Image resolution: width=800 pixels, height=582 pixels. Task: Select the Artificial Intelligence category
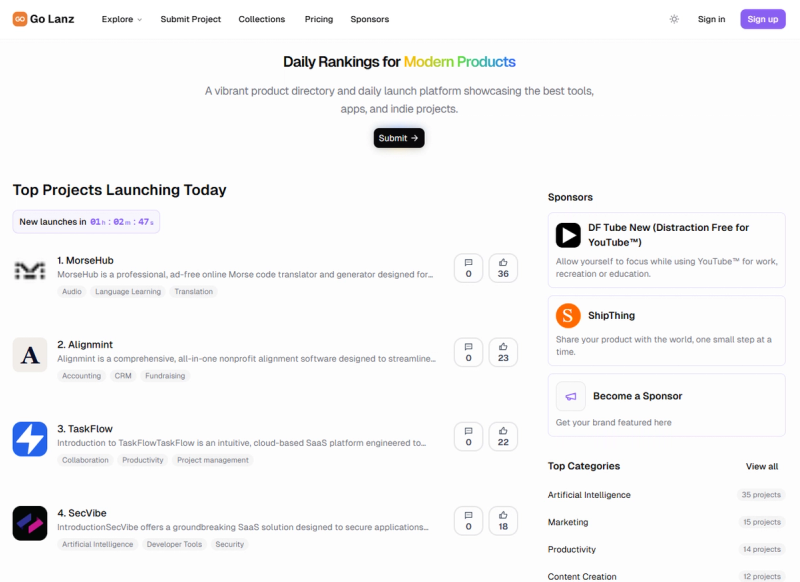pyautogui.click(x=589, y=495)
